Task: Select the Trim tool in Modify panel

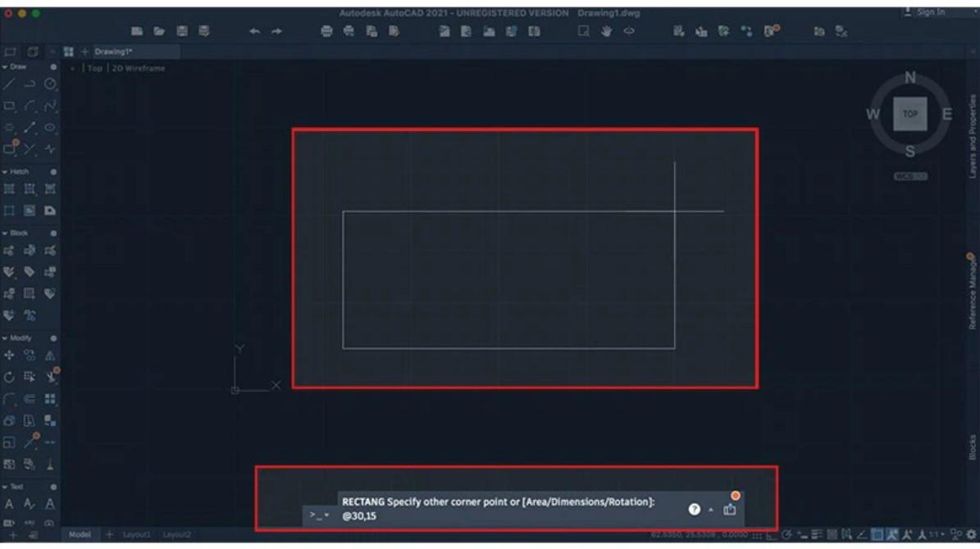Action: pyautogui.click(x=50, y=377)
